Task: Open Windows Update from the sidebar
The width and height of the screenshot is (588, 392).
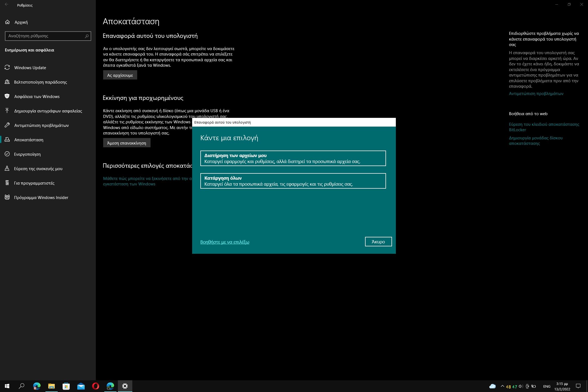Action: (30, 68)
